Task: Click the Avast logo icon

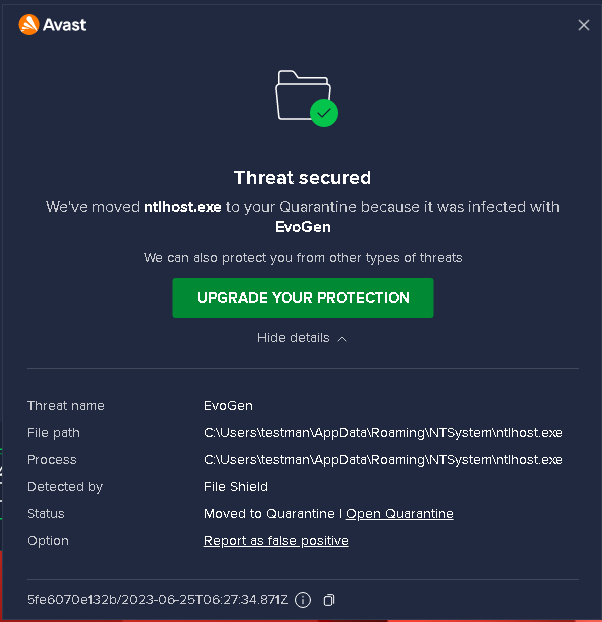Action: tap(28, 24)
